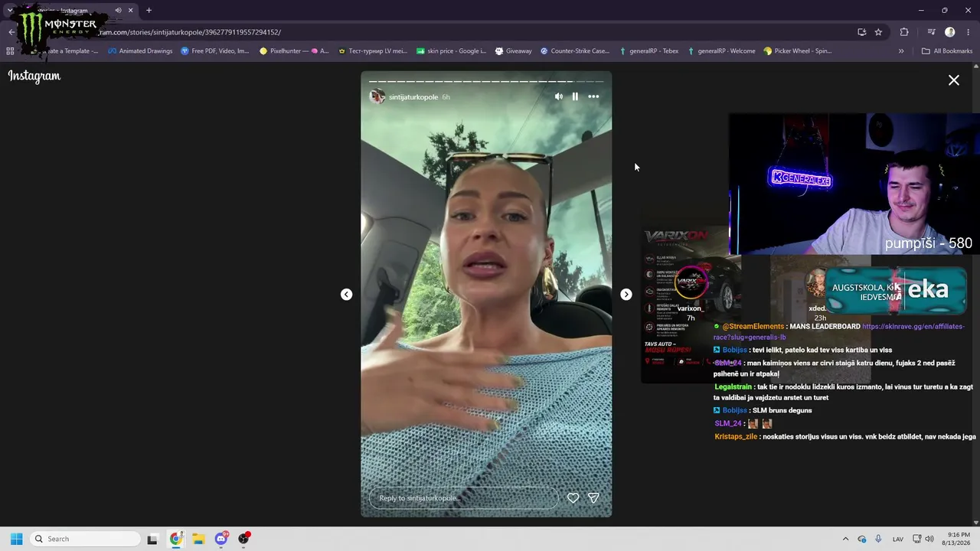Go to Instagram home via logo
Viewport: 980px width, 551px height.
point(34,76)
